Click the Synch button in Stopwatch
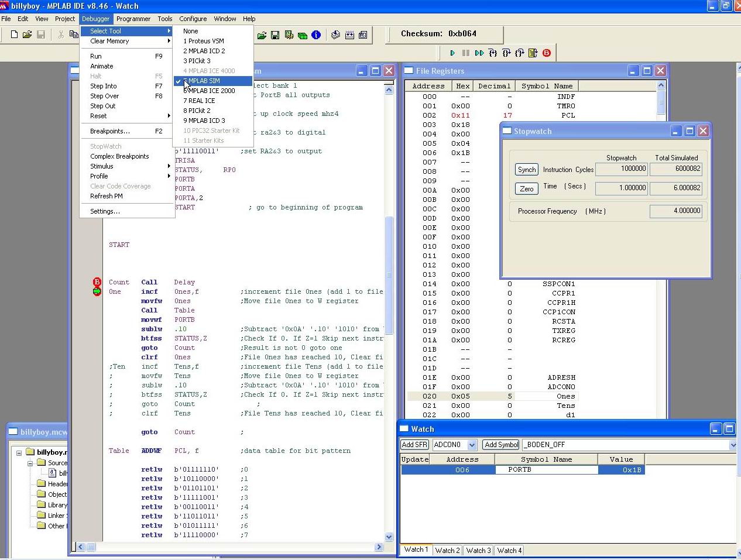 (x=527, y=170)
